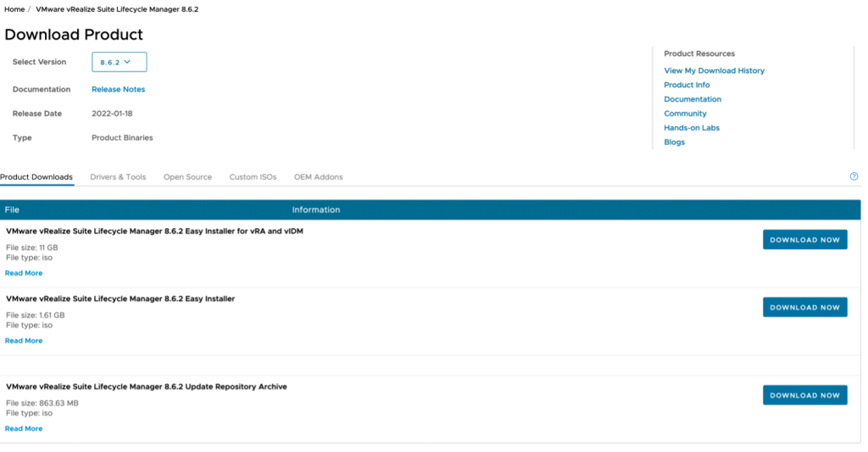The height and width of the screenshot is (452, 868).
Task: Select the Product Downloads tab
Action: pos(36,177)
